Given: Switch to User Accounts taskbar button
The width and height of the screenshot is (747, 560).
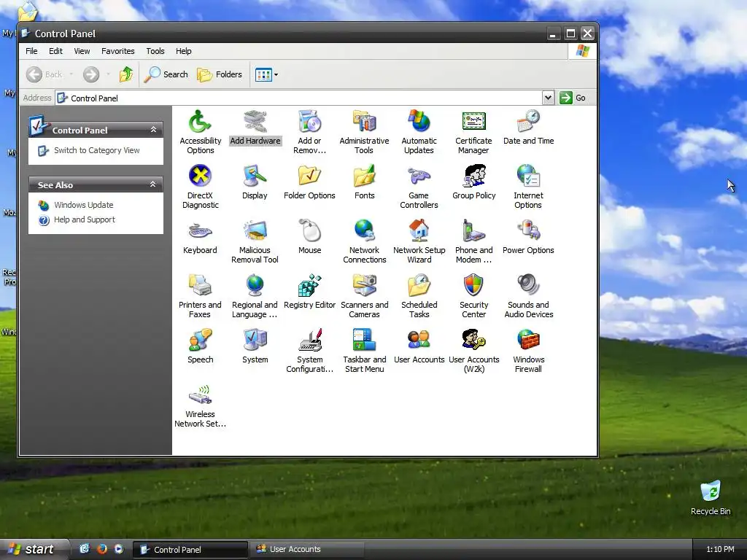Looking at the screenshot, I should (x=307, y=549).
